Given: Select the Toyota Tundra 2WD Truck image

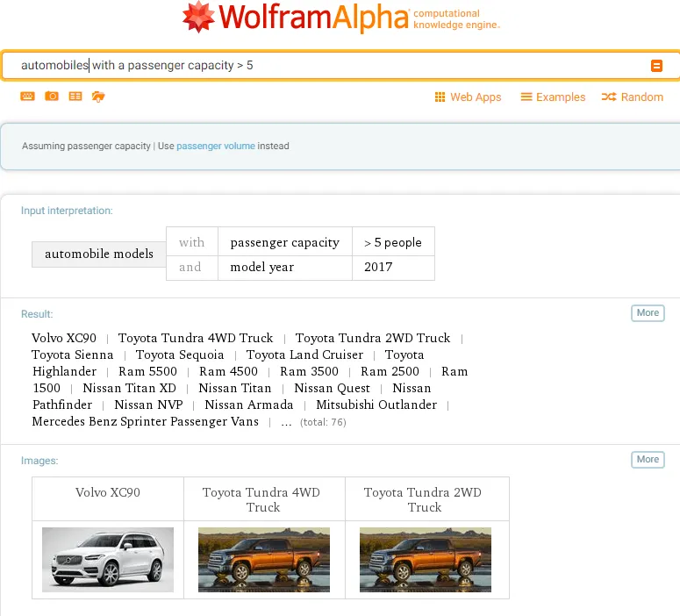Looking at the screenshot, I should click(x=426, y=560).
